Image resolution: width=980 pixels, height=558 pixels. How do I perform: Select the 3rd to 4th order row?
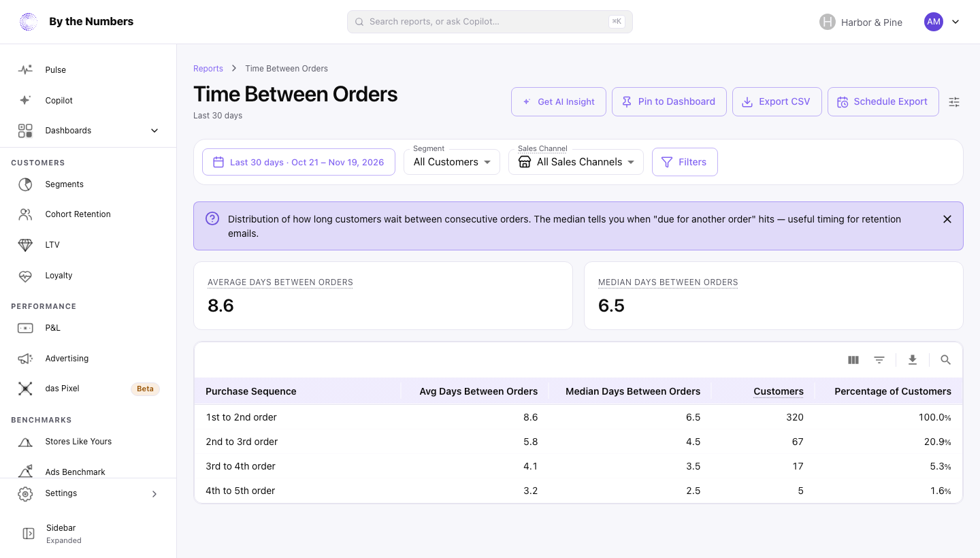(x=578, y=466)
